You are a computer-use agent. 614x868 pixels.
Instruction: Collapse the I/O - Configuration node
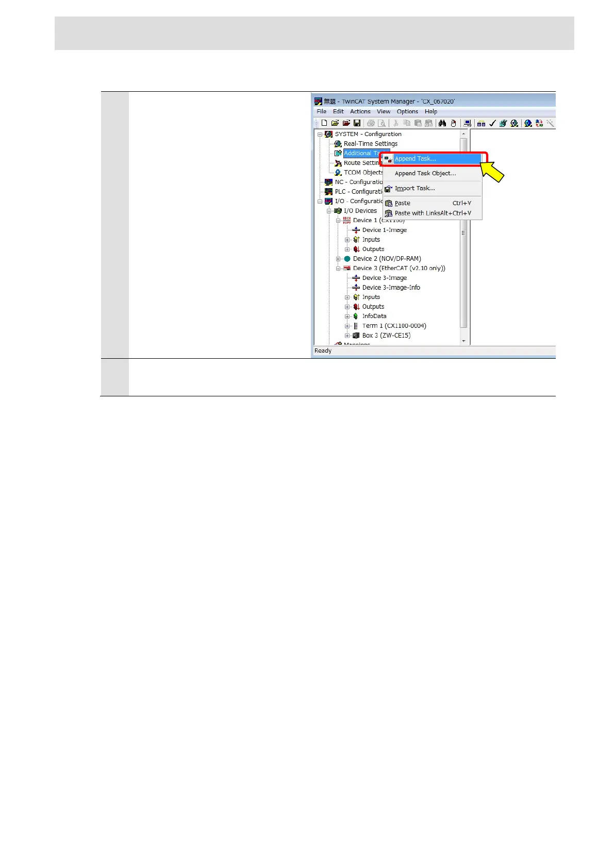click(x=320, y=202)
